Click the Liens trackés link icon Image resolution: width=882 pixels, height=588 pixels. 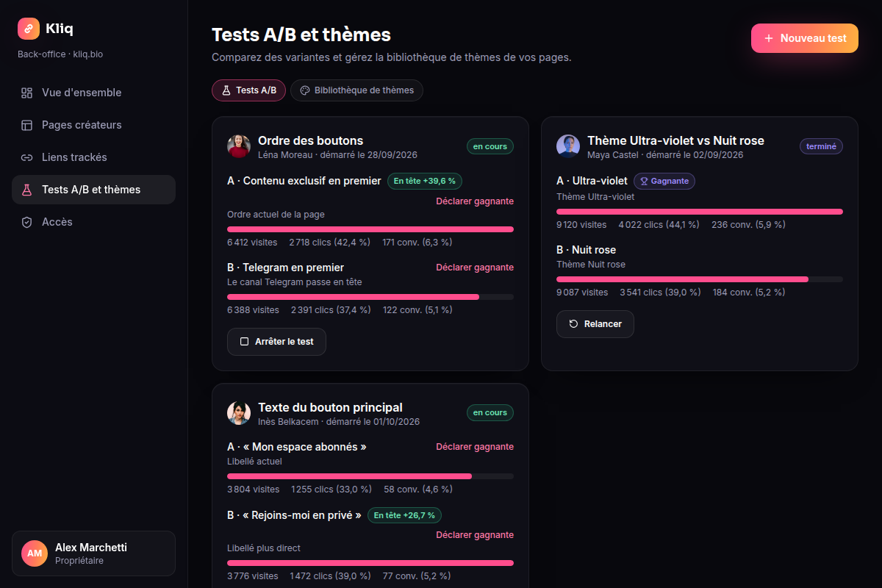pos(27,157)
